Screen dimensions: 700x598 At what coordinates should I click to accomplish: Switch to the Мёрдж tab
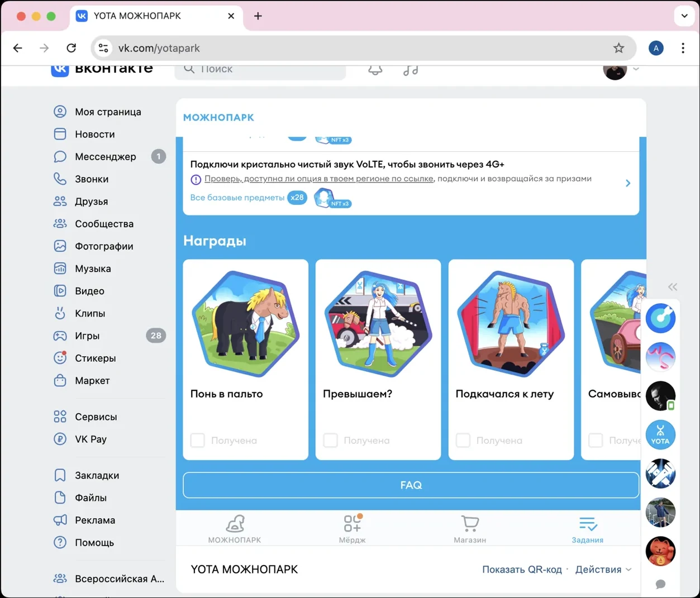tap(352, 529)
